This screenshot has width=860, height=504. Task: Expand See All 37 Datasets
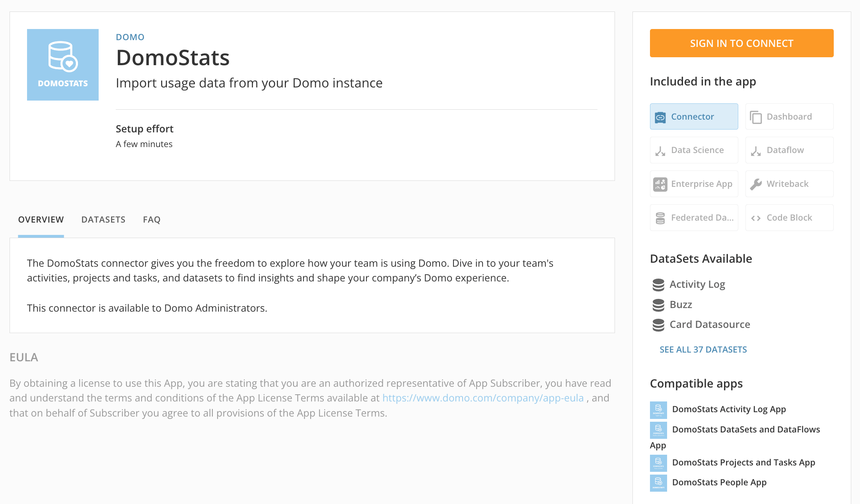coord(703,350)
